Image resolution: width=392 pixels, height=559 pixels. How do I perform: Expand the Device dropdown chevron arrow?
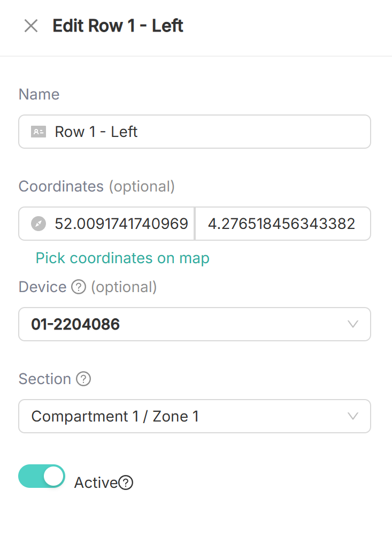(x=353, y=324)
